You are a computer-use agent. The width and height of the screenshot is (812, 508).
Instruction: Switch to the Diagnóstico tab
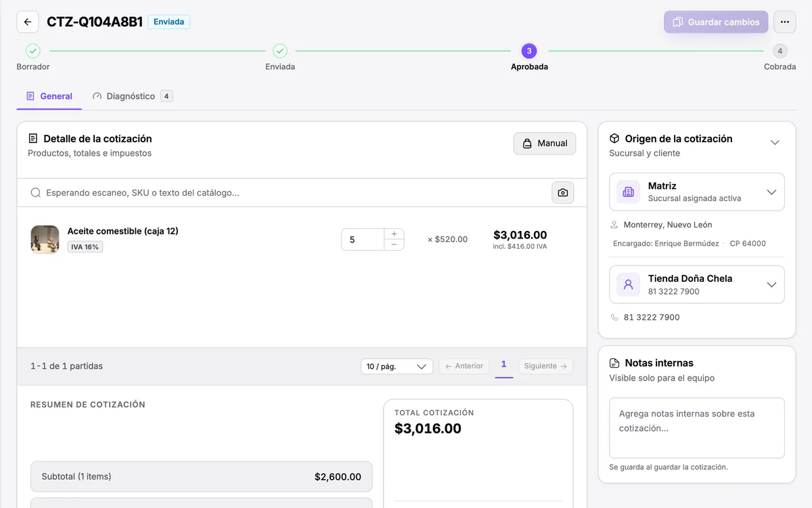(x=133, y=96)
